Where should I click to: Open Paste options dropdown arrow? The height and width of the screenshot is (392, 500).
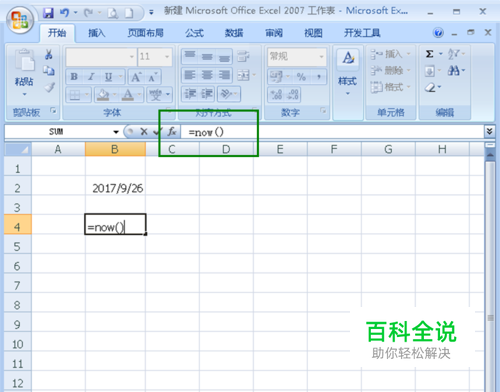pyautogui.click(x=24, y=94)
